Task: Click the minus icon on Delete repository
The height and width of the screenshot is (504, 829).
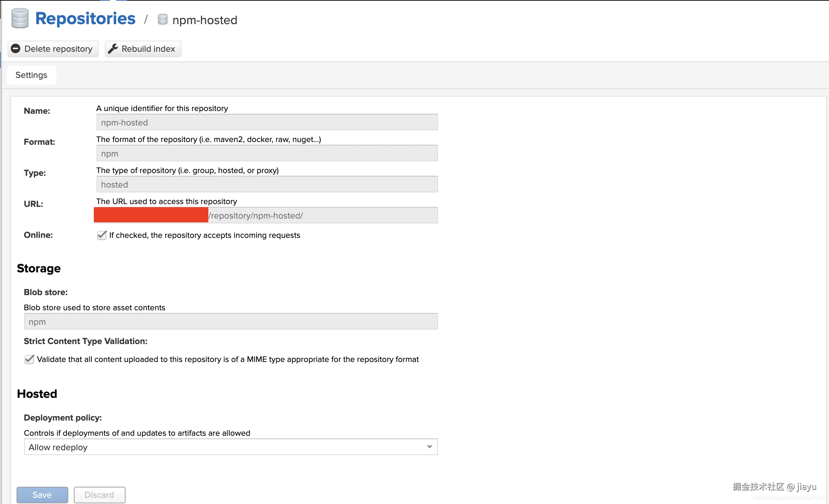Action: tap(16, 49)
